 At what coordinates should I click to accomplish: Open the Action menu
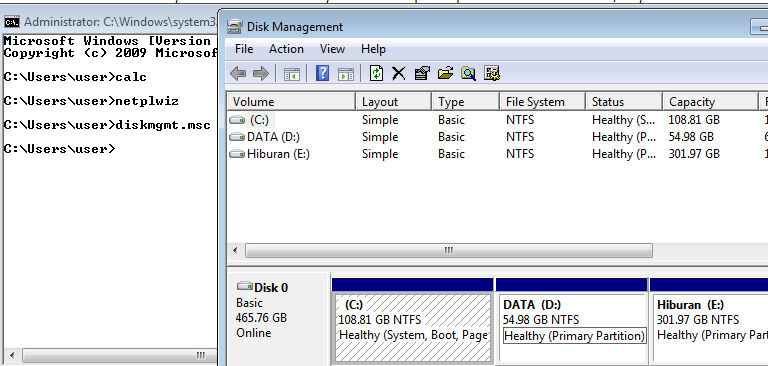pos(286,49)
